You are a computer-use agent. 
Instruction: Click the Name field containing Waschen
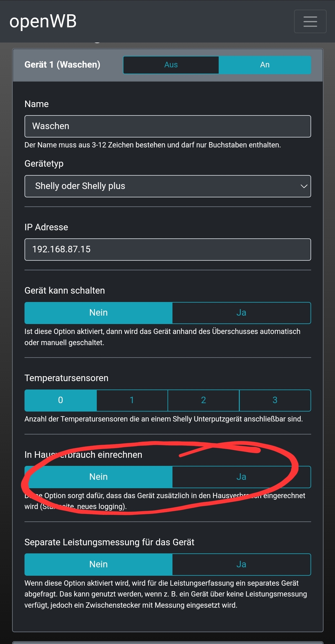click(x=167, y=126)
